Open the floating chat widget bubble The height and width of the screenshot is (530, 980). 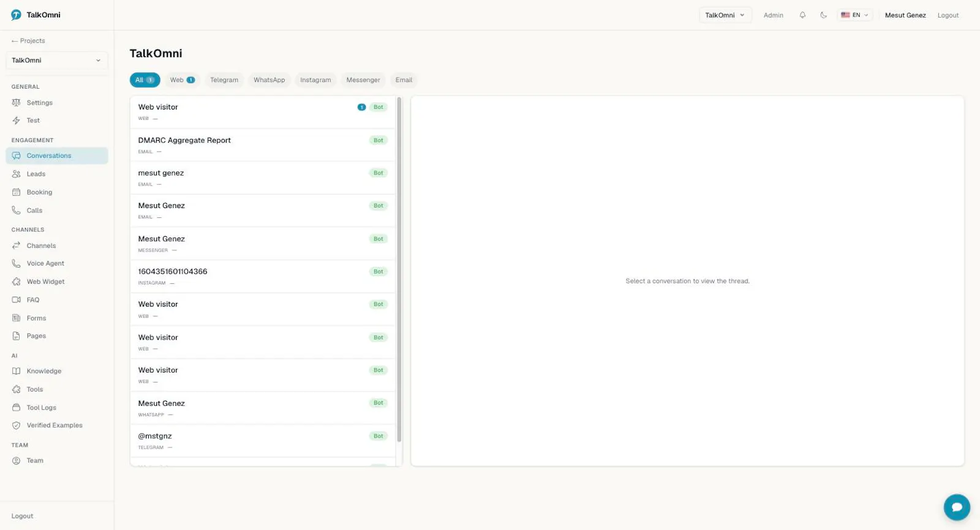(x=957, y=507)
